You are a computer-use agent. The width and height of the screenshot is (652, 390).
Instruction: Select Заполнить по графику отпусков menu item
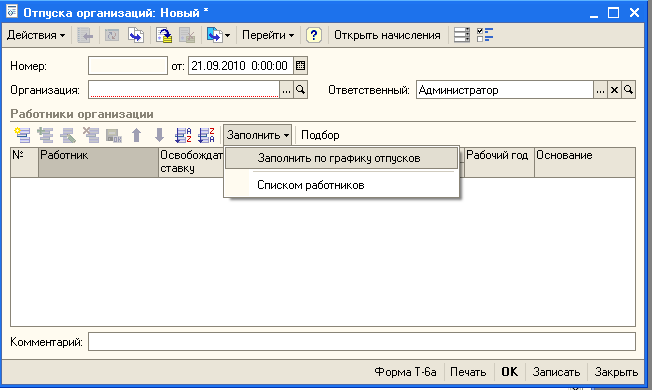pos(341,158)
